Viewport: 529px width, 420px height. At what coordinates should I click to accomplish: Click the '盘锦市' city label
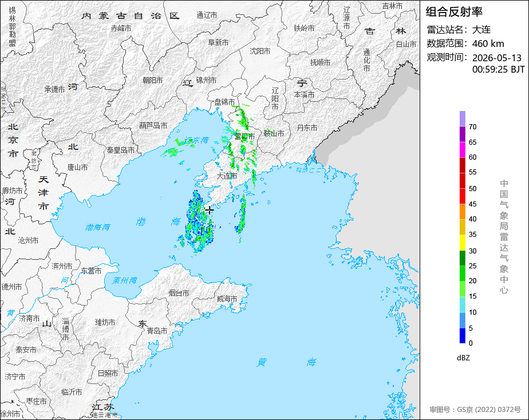tap(224, 101)
